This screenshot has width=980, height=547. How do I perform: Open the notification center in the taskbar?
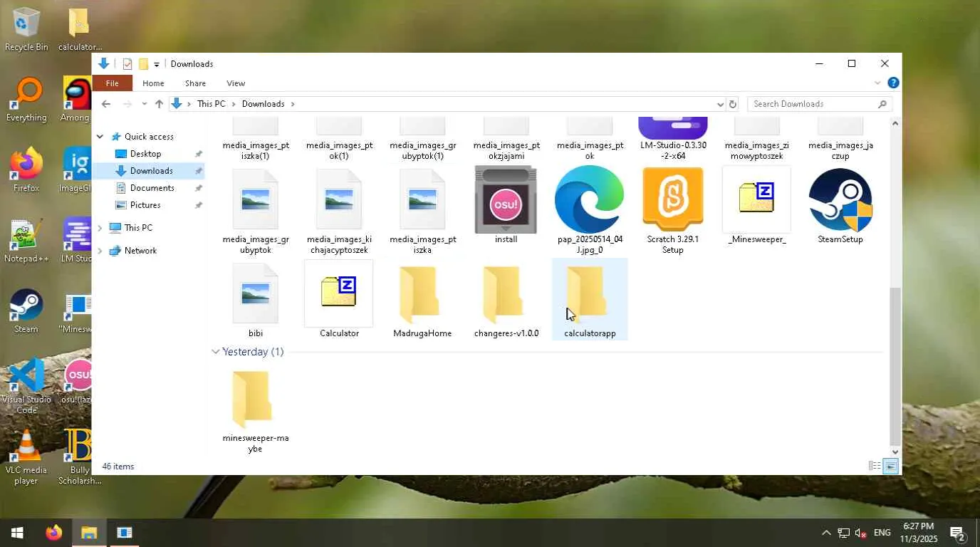(957, 533)
